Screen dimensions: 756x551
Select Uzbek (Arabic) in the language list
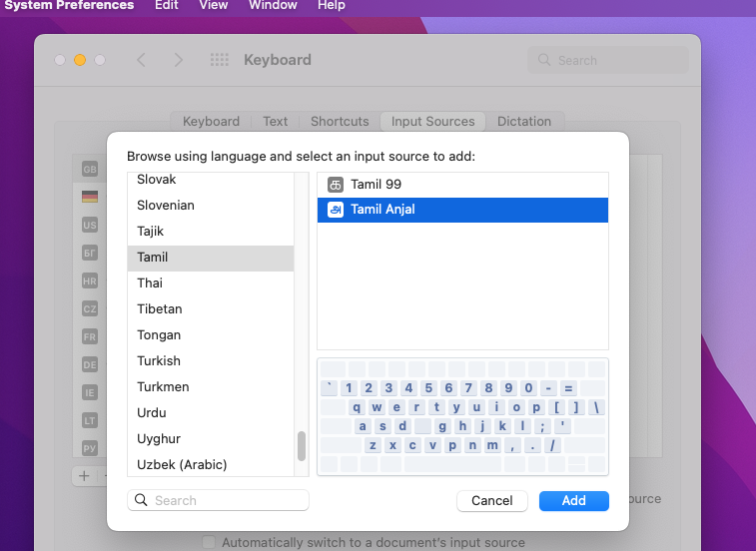tap(211, 465)
